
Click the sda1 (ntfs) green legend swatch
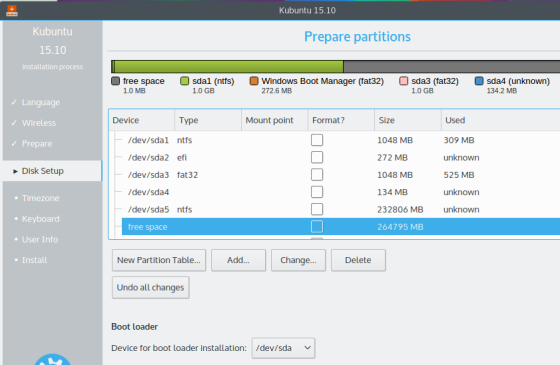[185, 81]
